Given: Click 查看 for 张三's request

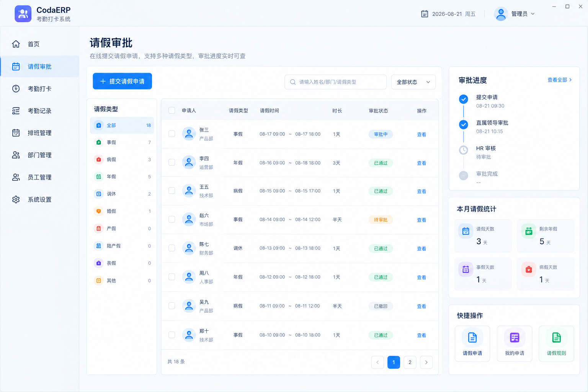Looking at the screenshot, I should pos(421,134).
